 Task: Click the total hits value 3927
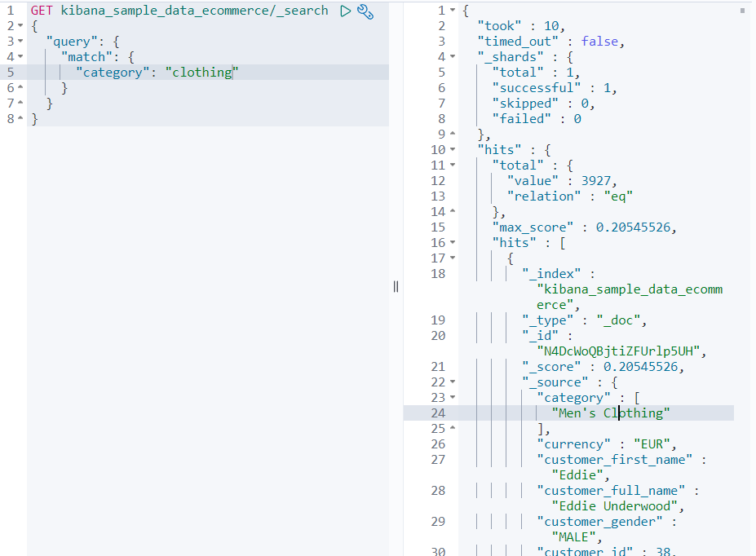tap(595, 181)
